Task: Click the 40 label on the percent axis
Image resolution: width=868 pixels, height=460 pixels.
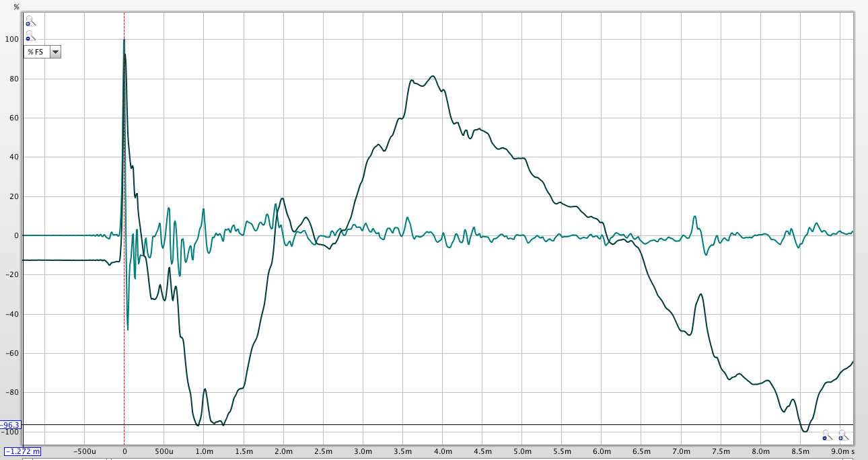Action: [15, 157]
